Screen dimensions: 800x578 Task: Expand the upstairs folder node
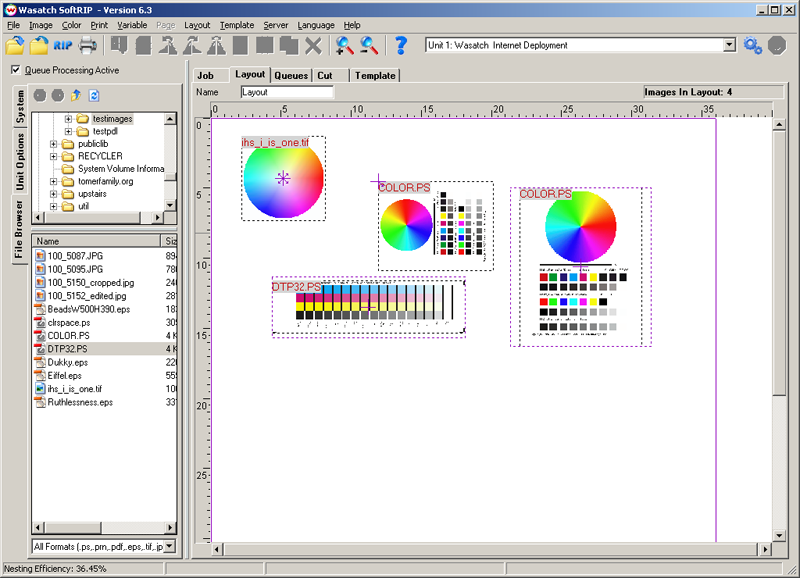tap(54, 194)
